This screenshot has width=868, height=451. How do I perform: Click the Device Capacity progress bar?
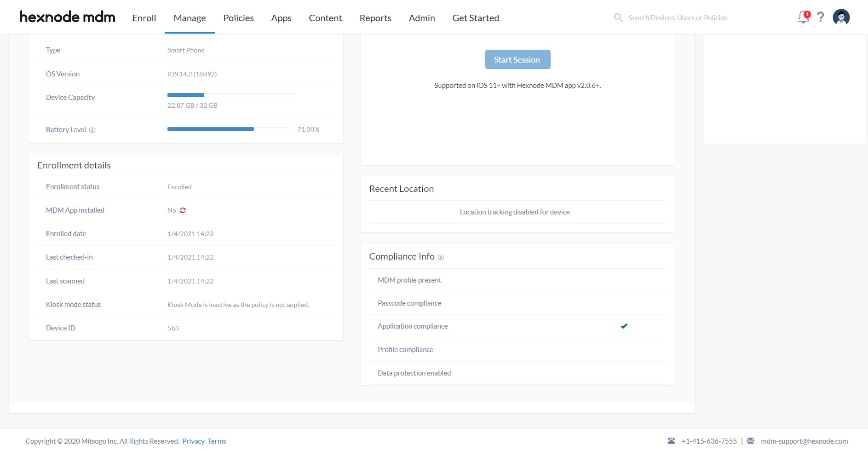tap(231, 95)
